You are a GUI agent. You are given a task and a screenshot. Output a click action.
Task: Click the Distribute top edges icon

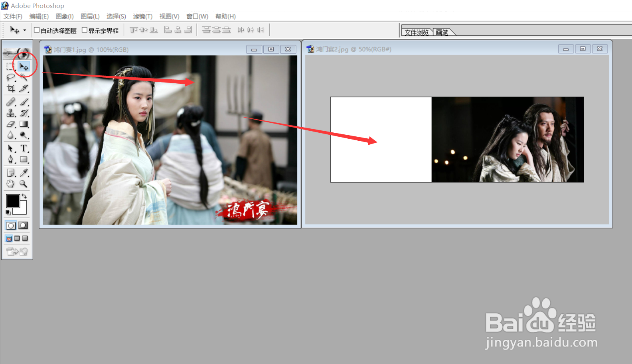(x=206, y=30)
